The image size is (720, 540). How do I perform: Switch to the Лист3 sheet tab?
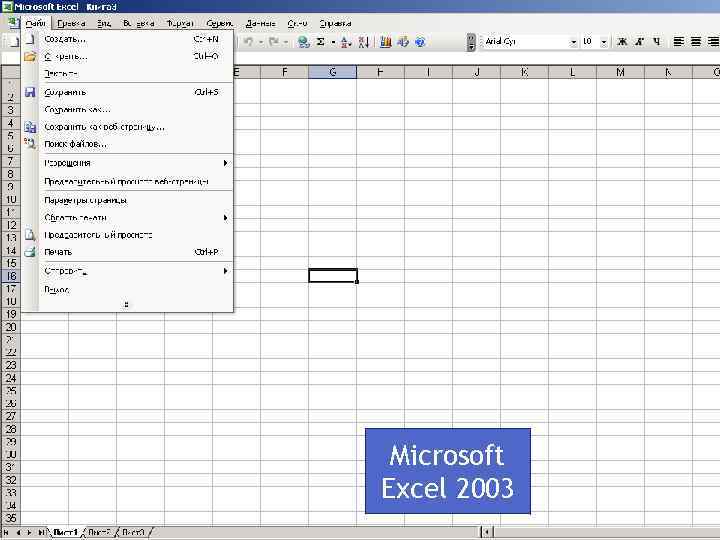[134, 532]
